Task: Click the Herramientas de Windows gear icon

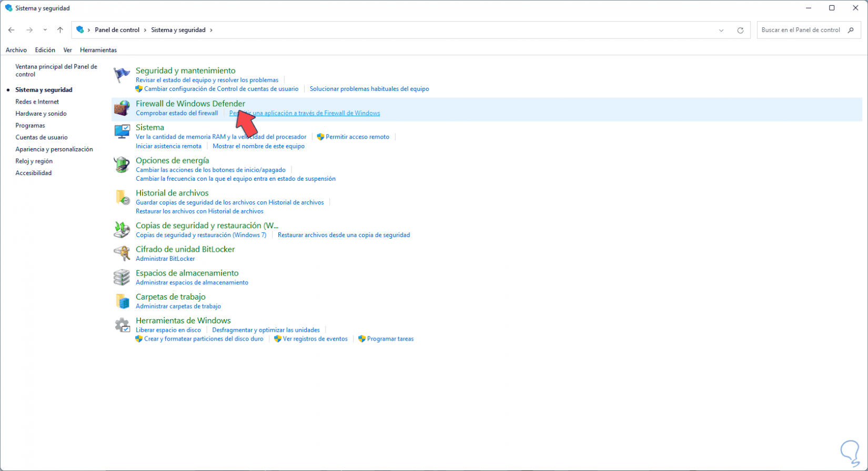Action: pyautogui.click(x=122, y=325)
